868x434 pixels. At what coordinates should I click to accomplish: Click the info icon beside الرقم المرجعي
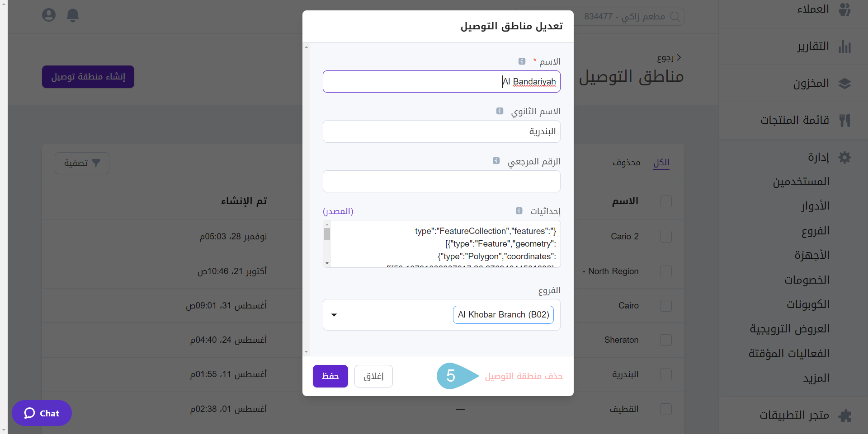[496, 161]
